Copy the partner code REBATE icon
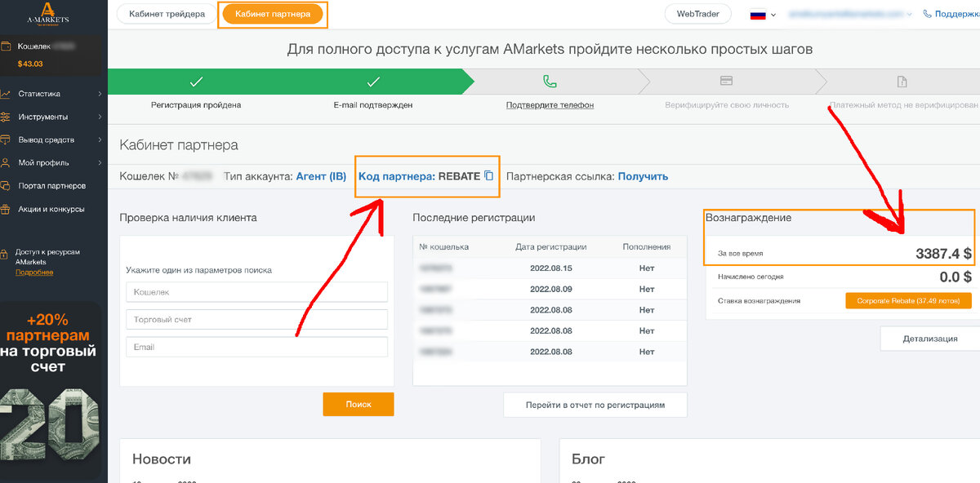Image resolution: width=980 pixels, height=483 pixels. click(x=488, y=176)
